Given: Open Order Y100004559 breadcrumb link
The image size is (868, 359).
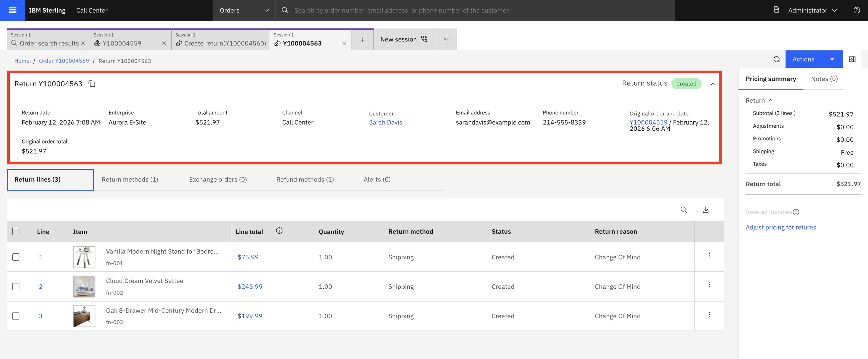Looking at the screenshot, I should [x=64, y=61].
